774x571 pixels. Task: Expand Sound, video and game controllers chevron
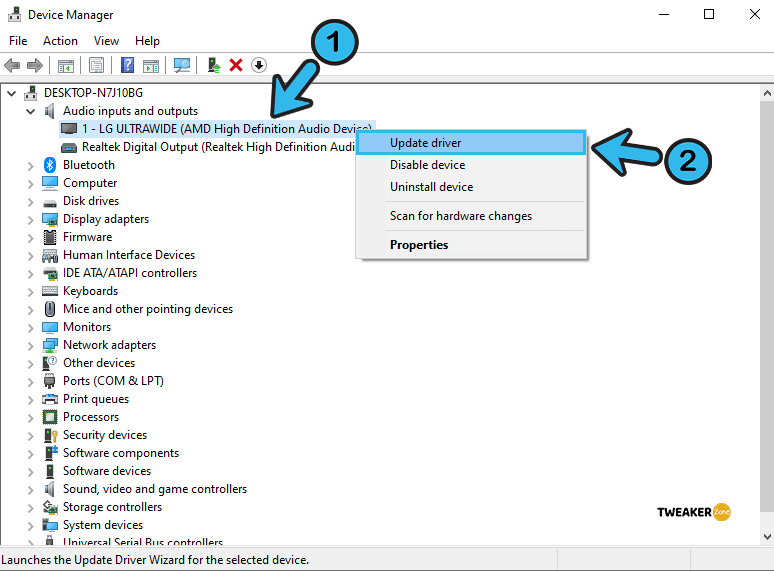pyautogui.click(x=31, y=490)
